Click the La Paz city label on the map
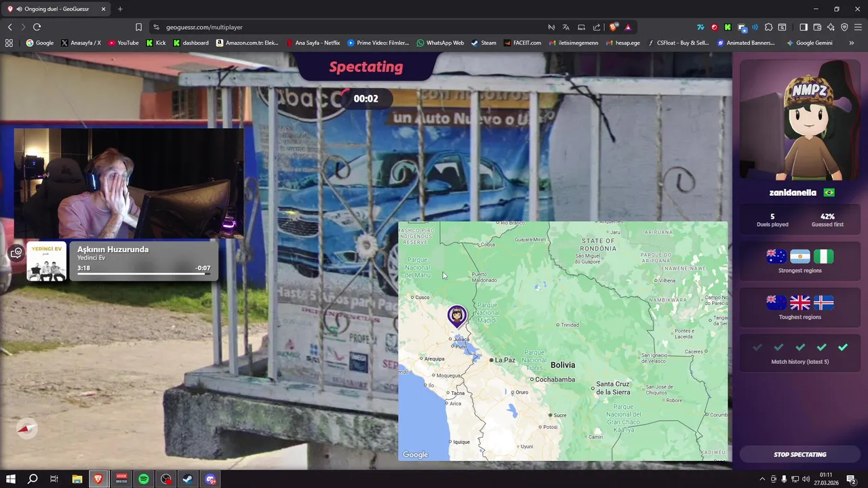 click(505, 360)
